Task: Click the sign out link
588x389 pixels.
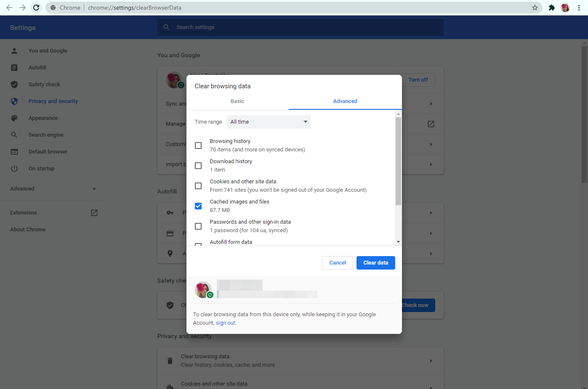Action: (x=226, y=323)
